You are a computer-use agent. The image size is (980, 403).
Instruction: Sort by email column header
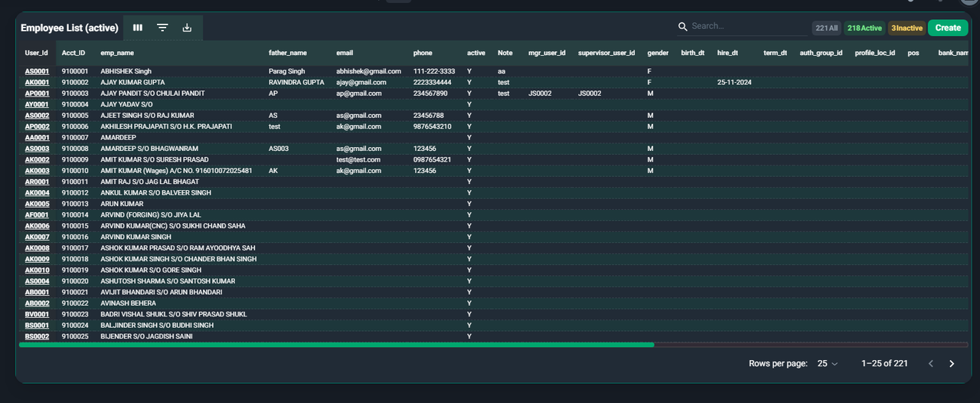point(345,53)
